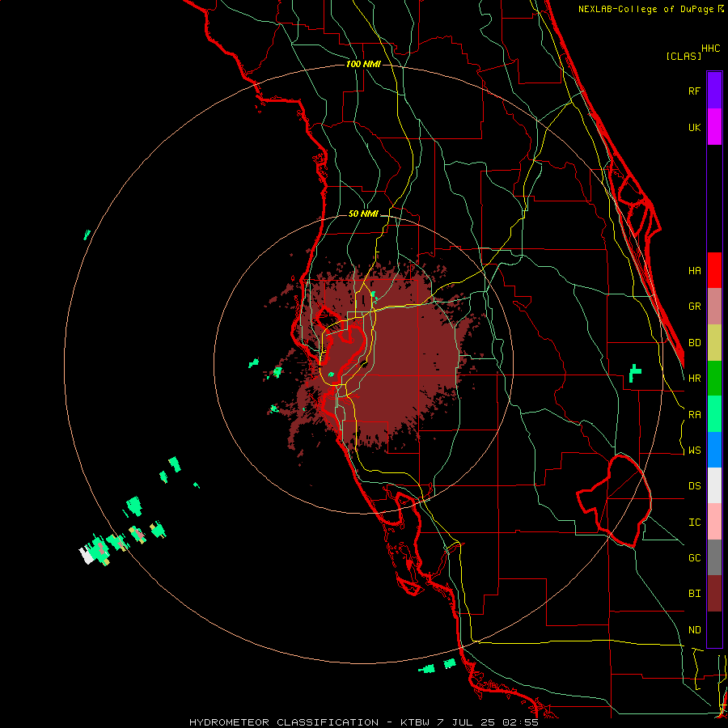728x728 pixels.
Task: Click the "KTBW" station identifier text
Action: 415,722
